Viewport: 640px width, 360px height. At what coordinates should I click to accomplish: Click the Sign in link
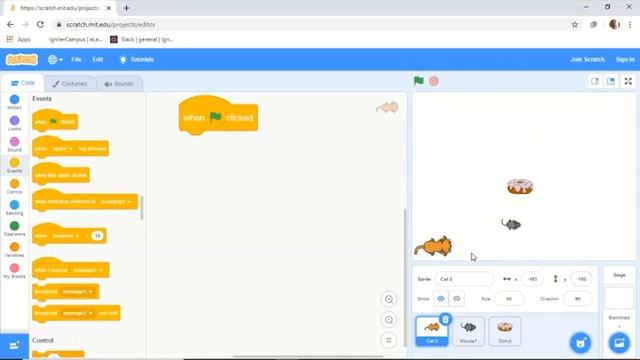[x=625, y=60]
